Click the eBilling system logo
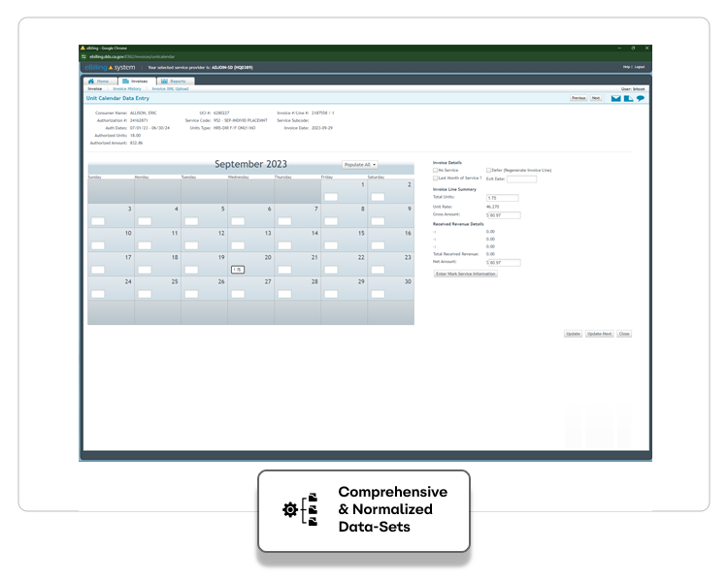This screenshot has width=728, height=582. click(111, 67)
